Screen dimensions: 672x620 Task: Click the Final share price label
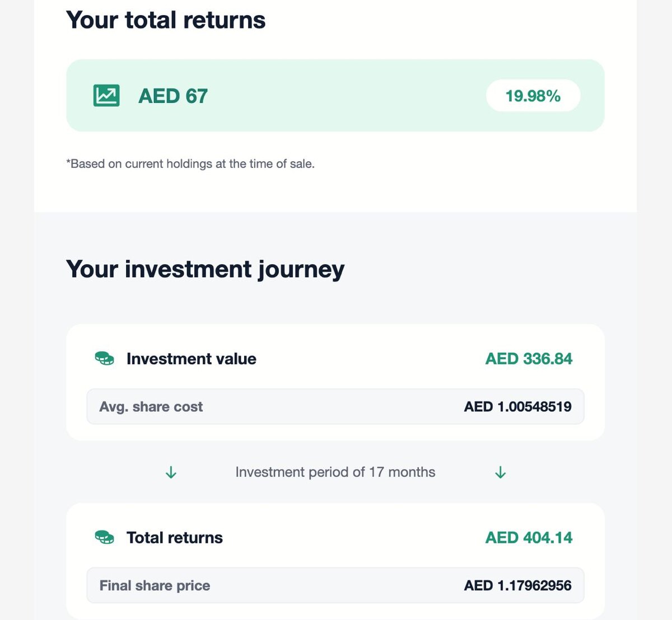click(155, 586)
